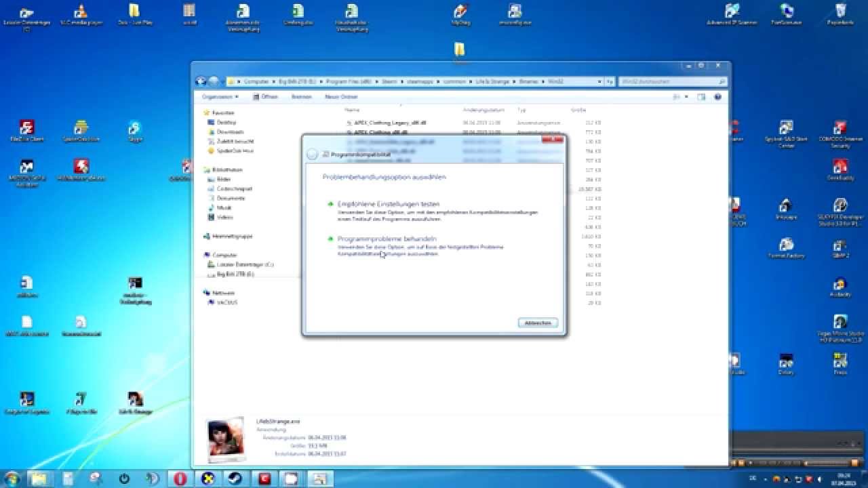
Task: Select Downloads in the navigation pane
Action: click(230, 131)
